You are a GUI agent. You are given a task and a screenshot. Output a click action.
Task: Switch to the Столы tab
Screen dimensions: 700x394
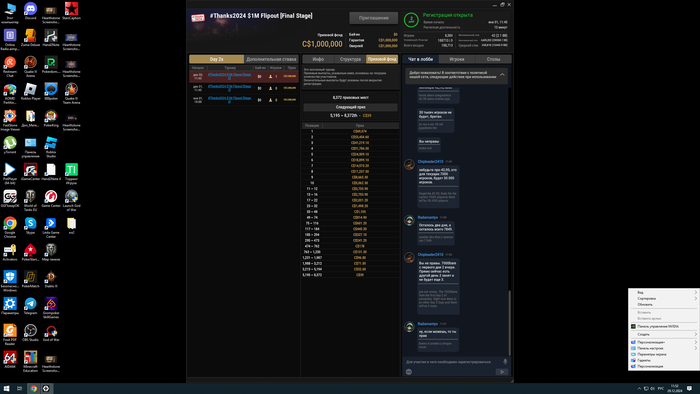pyautogui.click(x=493, y=59)
